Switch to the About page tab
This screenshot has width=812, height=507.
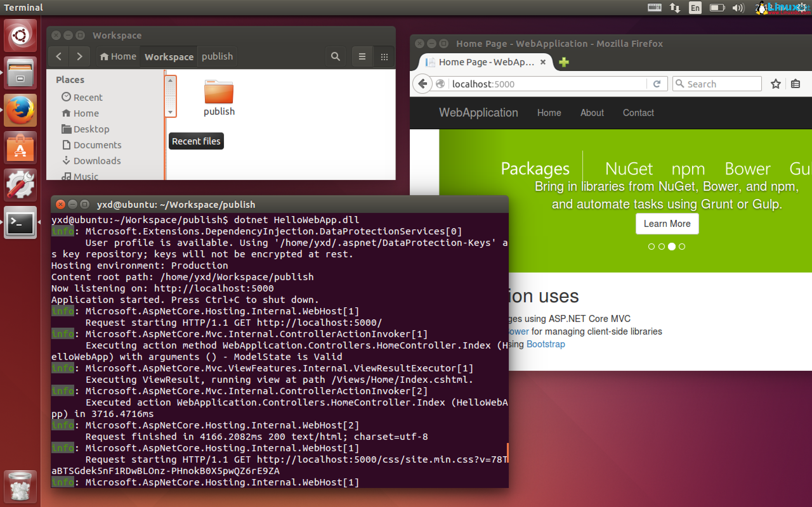tap(592, 113)
